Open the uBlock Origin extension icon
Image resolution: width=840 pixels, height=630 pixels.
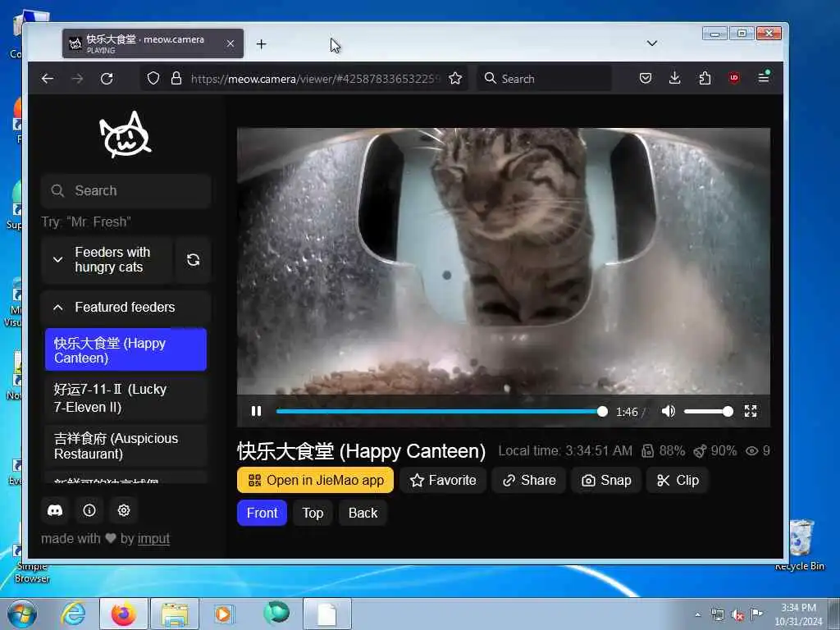click(734, 79)
